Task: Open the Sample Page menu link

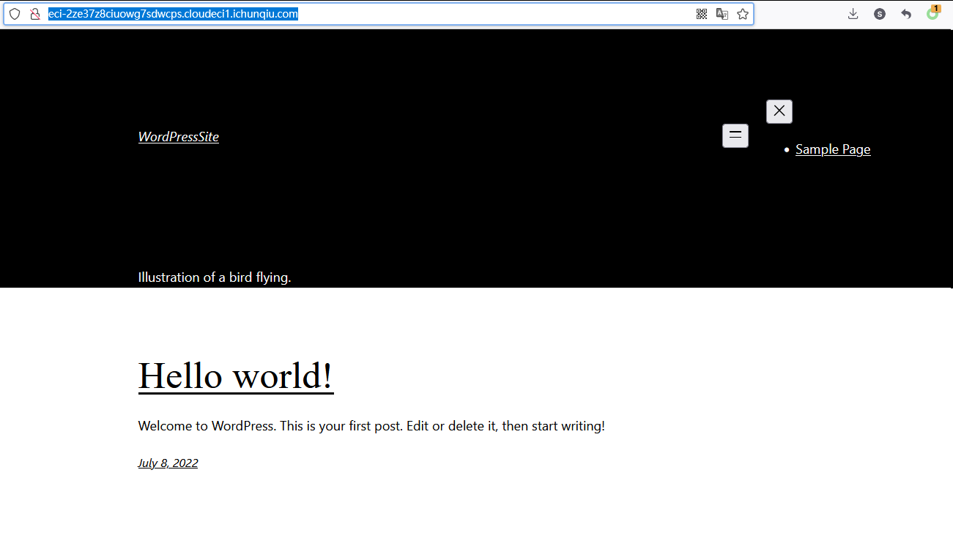Action: click(x=833, y=149)
